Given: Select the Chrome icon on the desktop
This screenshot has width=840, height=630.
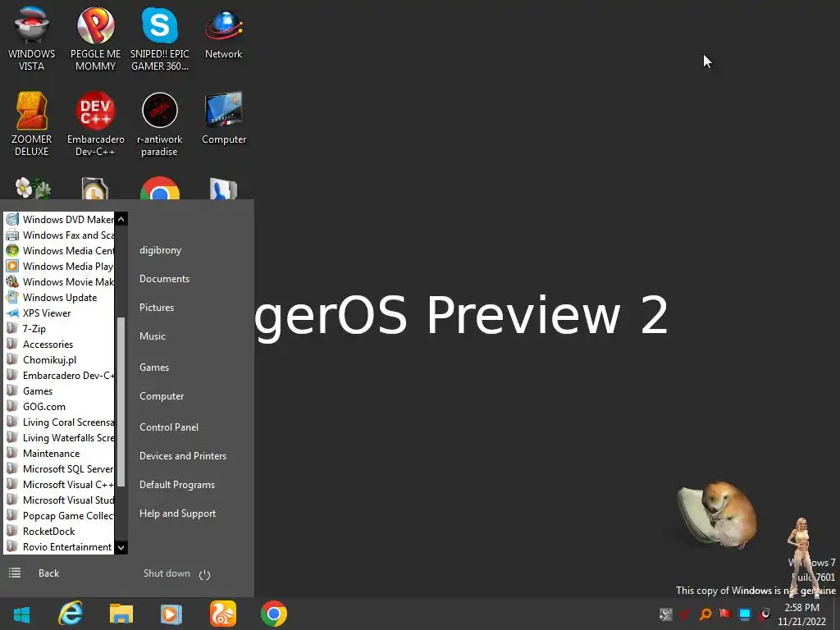Looking at the screenshot, I should pyautogui.click(x=160, y=188).
